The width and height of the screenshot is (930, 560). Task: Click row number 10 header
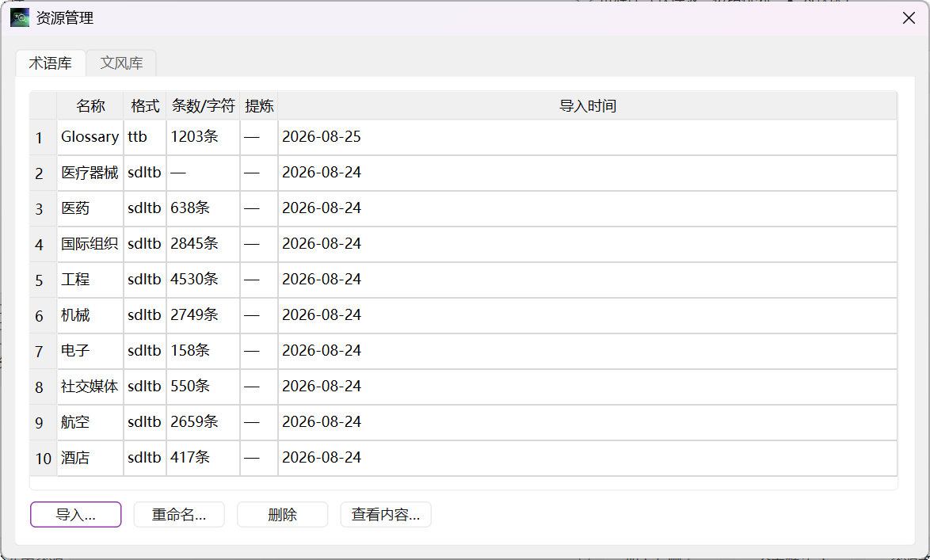coord(44,457)
